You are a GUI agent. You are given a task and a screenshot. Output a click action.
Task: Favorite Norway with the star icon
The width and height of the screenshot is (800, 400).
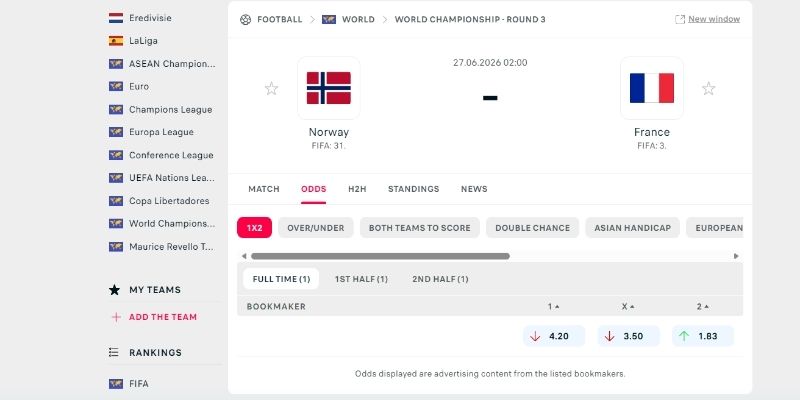[x=271, y=89]
